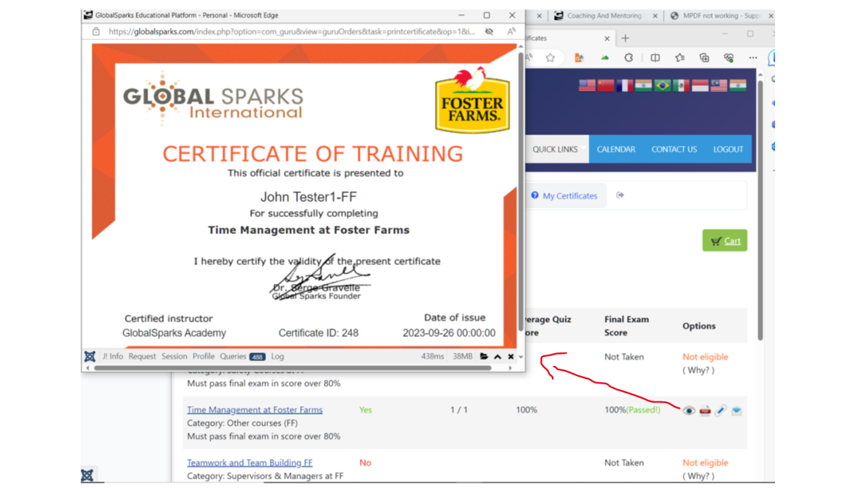868x488 pixels.
Task: Open a new browser tab
Action: (x=625, y=38)
